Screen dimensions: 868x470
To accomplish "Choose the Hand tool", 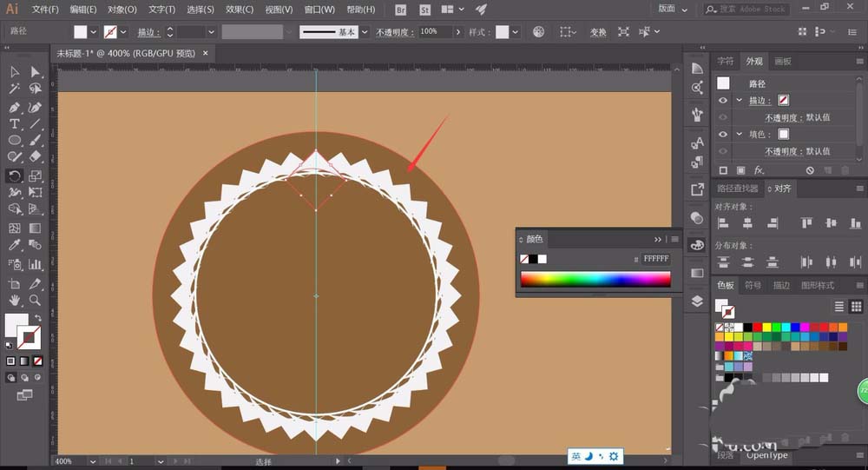I will pos(15,301).
